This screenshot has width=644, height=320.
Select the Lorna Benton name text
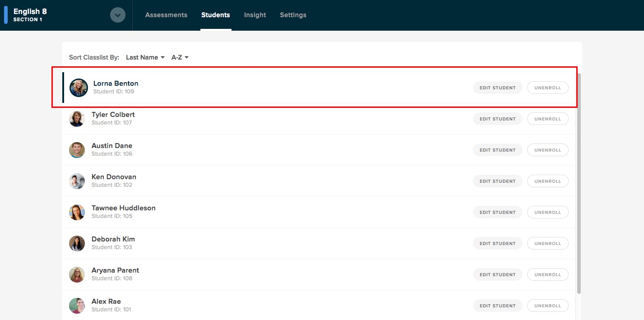116,83
